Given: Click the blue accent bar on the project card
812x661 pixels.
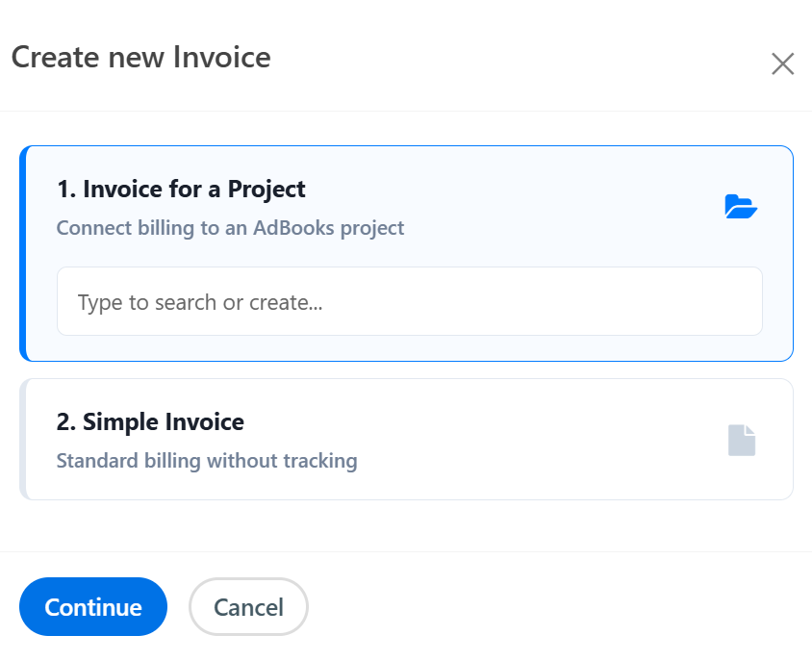Looking at the screenshot, I should (x=23, y=254).
